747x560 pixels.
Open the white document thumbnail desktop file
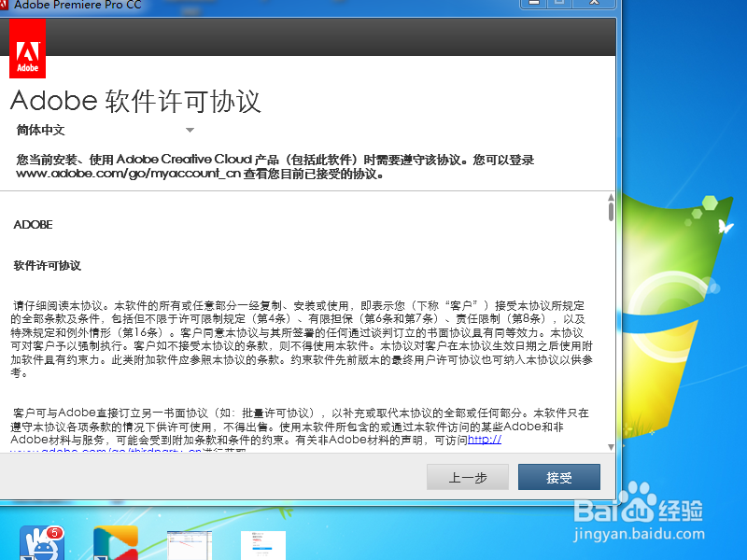click(263, 545)
